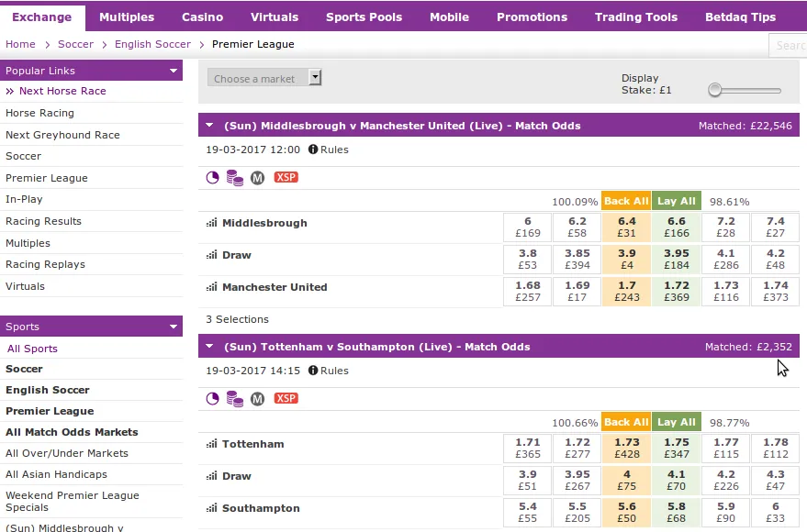Viewport: 807px width, 532px height.
Task: Go to Soccer in breadcrumb
Action: pyautogui.click(x=75, y=44)
